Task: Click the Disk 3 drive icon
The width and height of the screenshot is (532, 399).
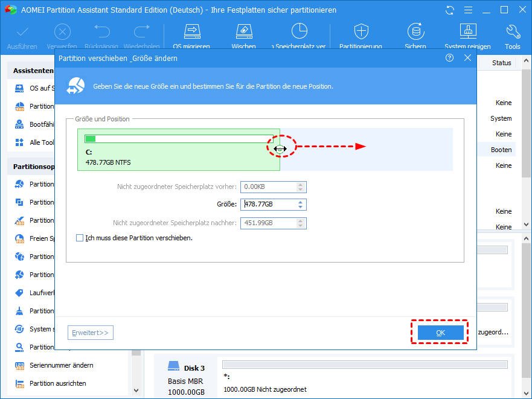Action: 173,366
